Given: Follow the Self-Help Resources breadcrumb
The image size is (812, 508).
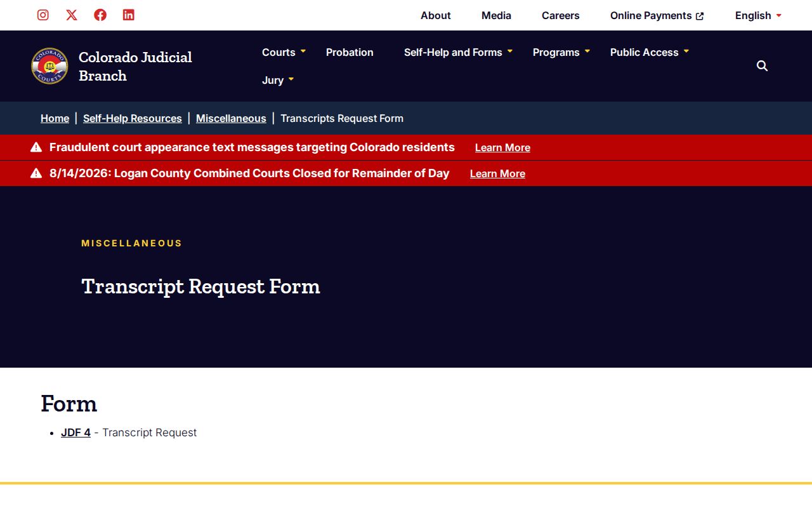Looking at the screenshot, I should click(x=133, y=118).
